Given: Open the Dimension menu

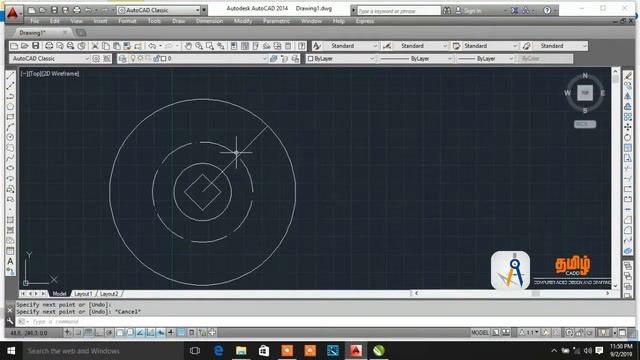Looking at the screenshot, I should 209,21.
